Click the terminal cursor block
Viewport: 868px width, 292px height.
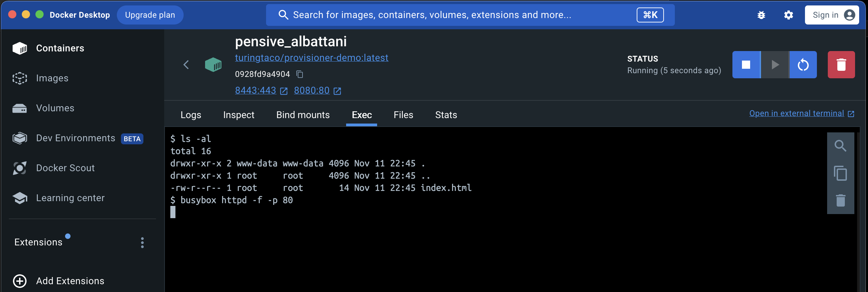173,212
